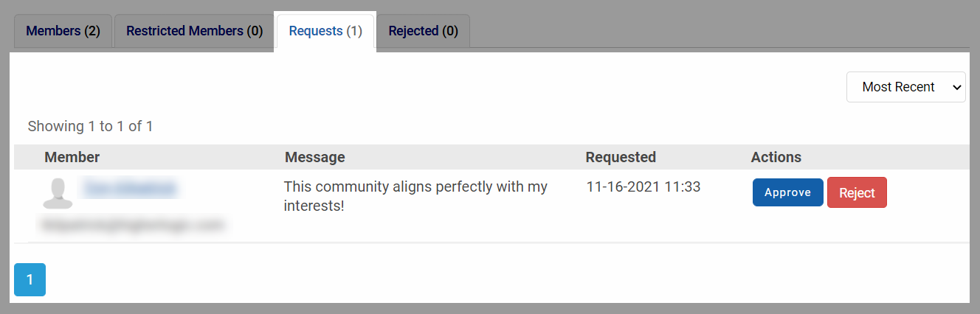Image resolution: width=980 pixels, height=314 pixels.
Task: Click the Actions column header
Action: click(x=776, y=157)
